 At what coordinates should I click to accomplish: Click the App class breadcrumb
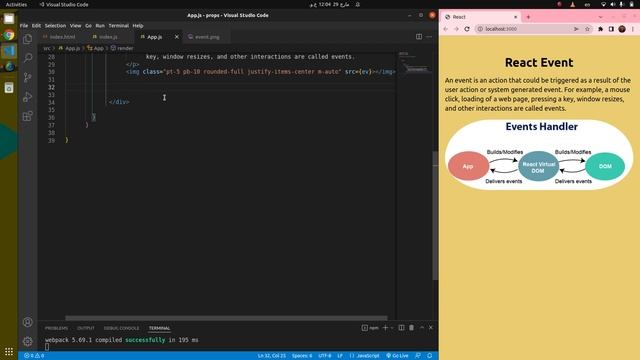coord(96,48)
